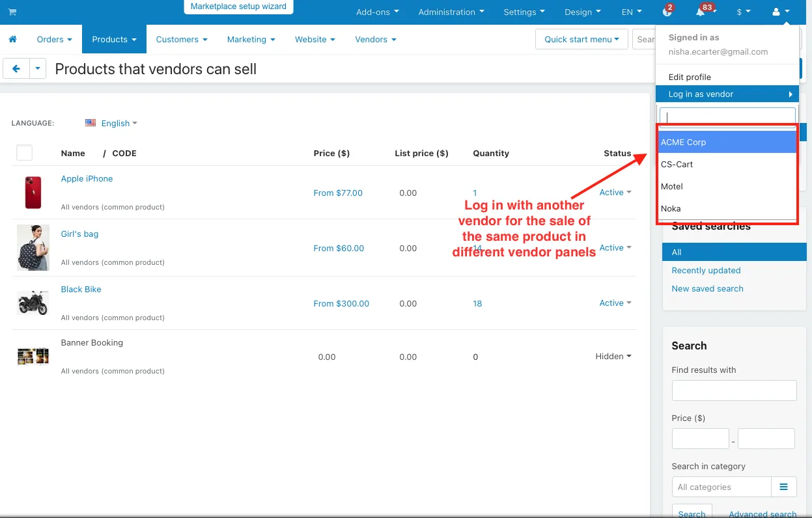812x518 pixels.
Task: Open the upgrade center icon with badge 2
Action: (x=667, y=12)
